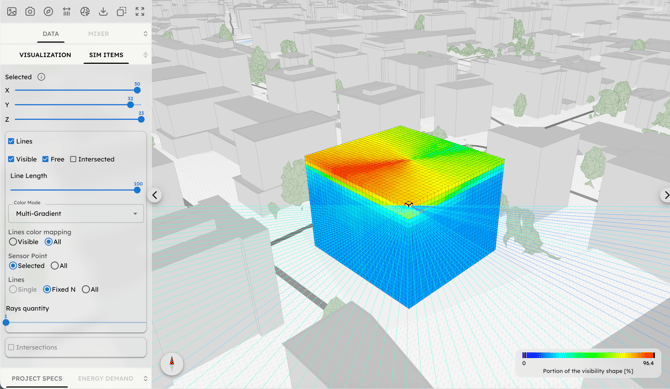Click the image export icon in top toolbar
The height and width of the screenshot is (389, 670).
(x=12, y=12)
